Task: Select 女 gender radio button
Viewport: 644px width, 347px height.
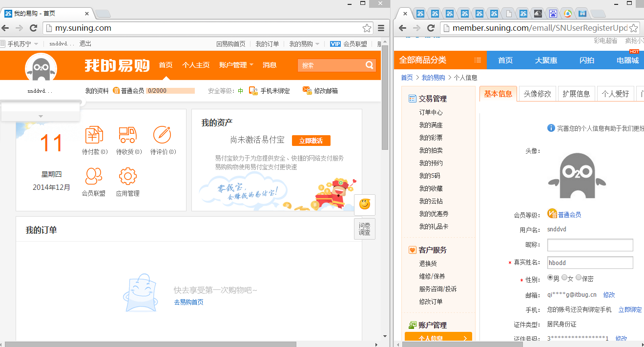Action: pos(564,278)
